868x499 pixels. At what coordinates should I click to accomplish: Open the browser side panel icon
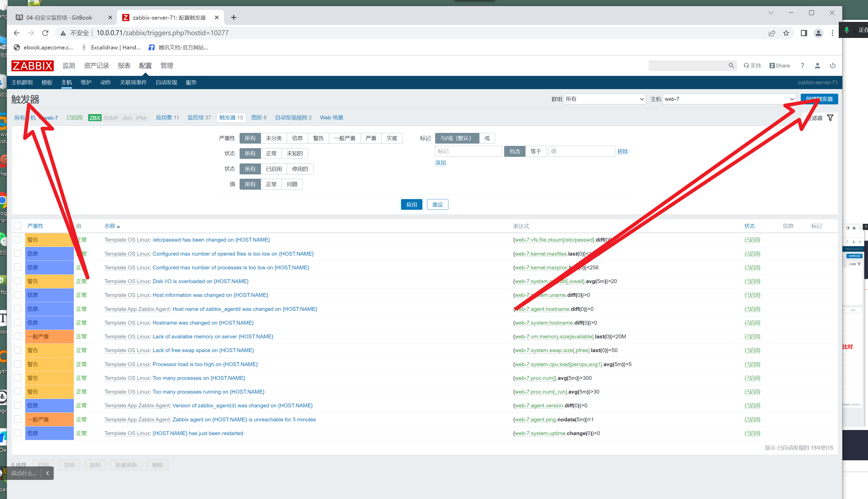coord(804,33)
